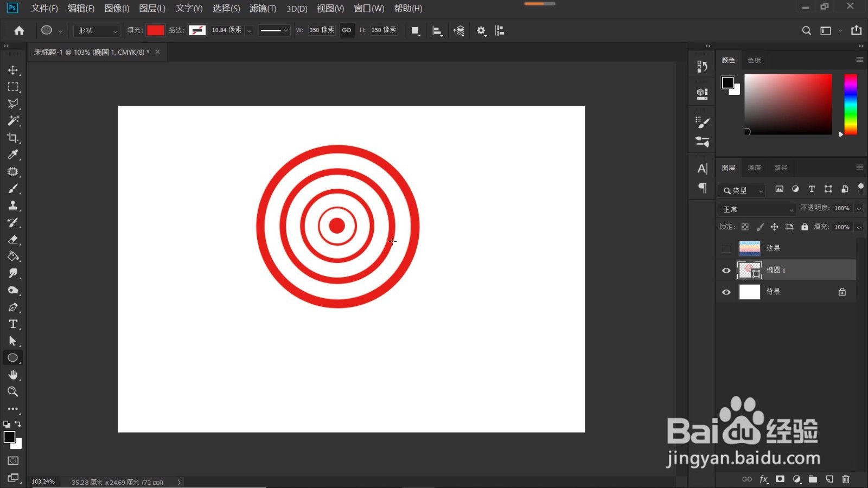The height and width of the screenshot is (488, 868).
Task: Select the Move tool
Action: click(13, 70)
